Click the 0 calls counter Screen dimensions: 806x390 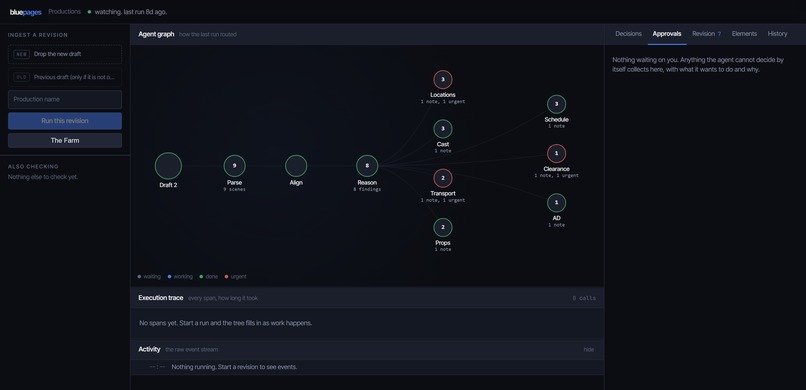584,298
